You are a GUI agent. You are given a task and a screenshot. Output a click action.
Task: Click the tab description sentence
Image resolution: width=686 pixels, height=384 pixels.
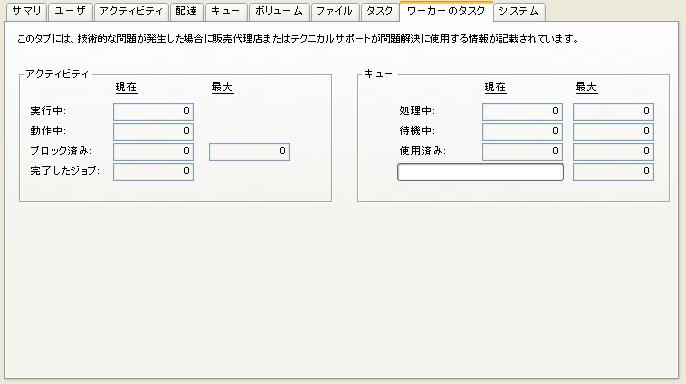[298, 39]
